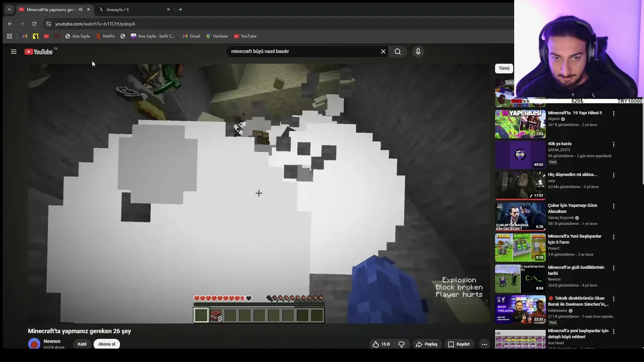
Task: Open more actions menu under the video
Action: point(484,344)
